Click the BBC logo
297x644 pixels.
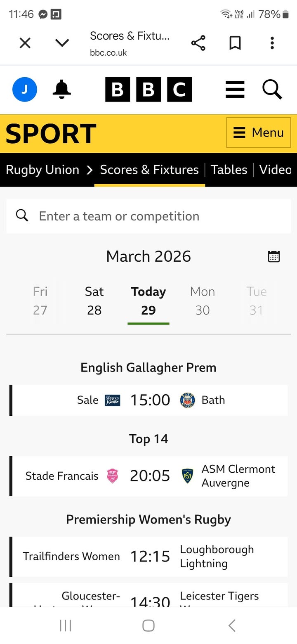tap(148, 89)
